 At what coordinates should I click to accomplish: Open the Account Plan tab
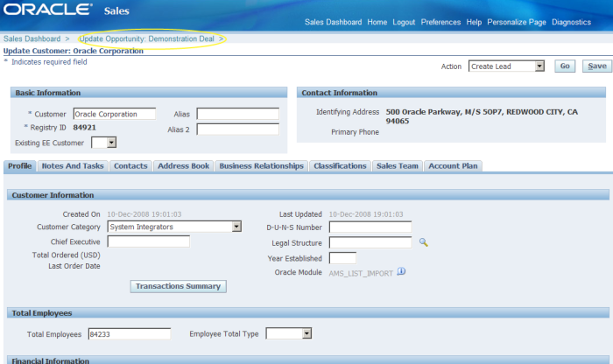(x=453, y=165)
